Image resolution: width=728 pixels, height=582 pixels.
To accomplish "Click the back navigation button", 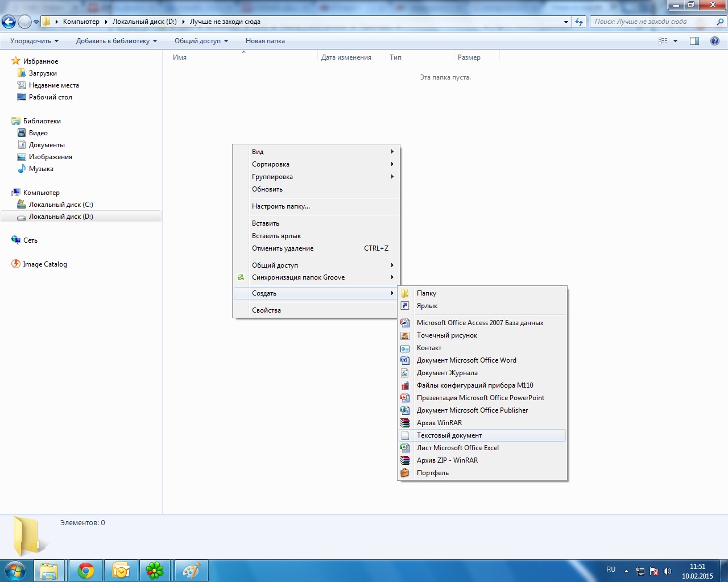I will point(9,22).
